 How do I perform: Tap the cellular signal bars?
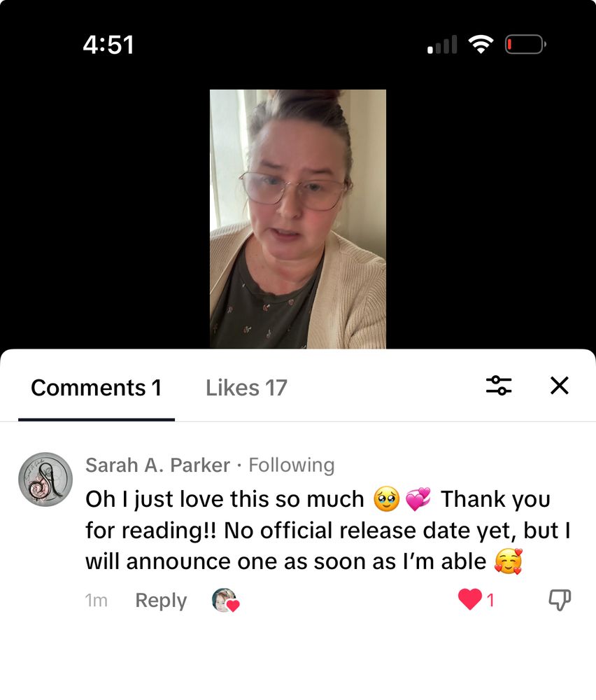[x=442, y=44]
